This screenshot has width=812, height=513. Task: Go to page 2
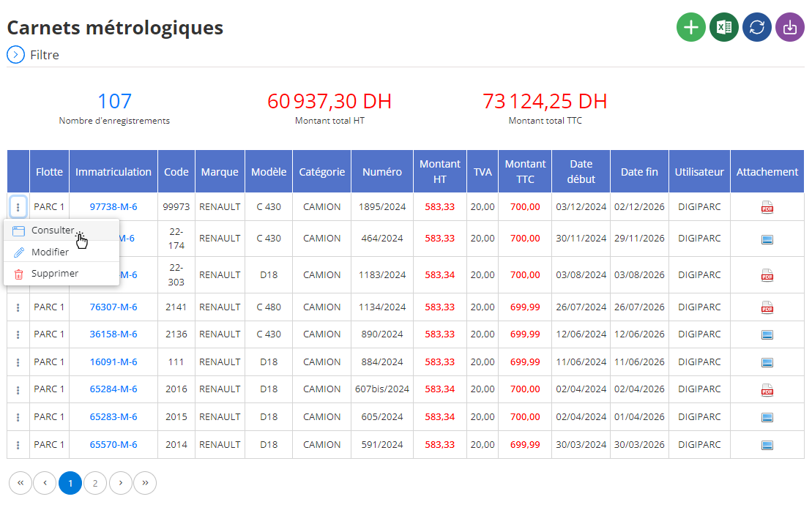(95, 484)
